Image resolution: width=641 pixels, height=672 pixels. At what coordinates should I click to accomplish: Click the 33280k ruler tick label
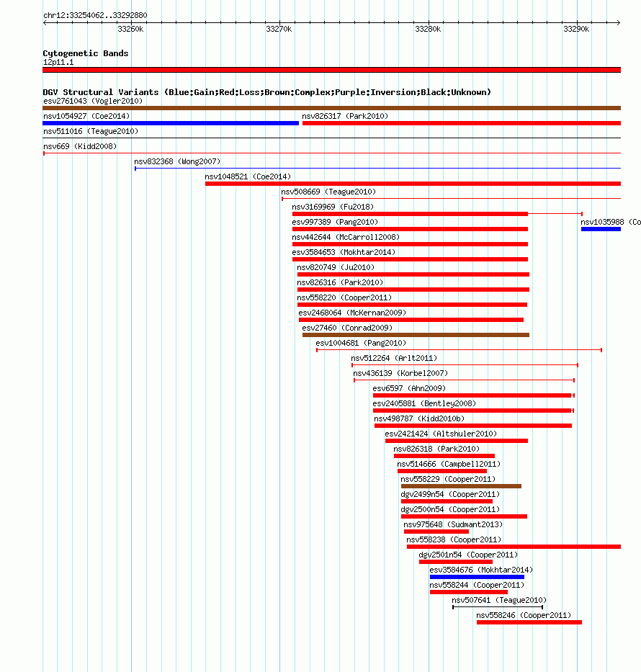[428, 29]
